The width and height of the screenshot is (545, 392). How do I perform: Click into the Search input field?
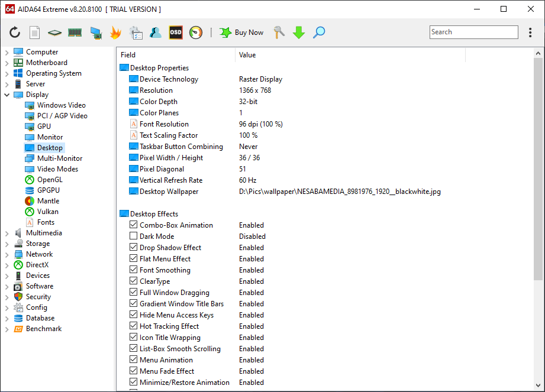coord(473,33)
